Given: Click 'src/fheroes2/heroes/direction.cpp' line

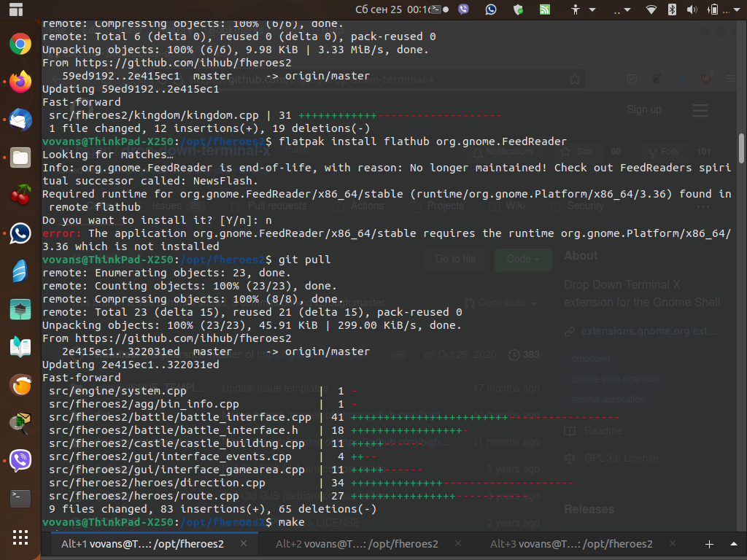Looking at the screenshot, I should 158,483.
